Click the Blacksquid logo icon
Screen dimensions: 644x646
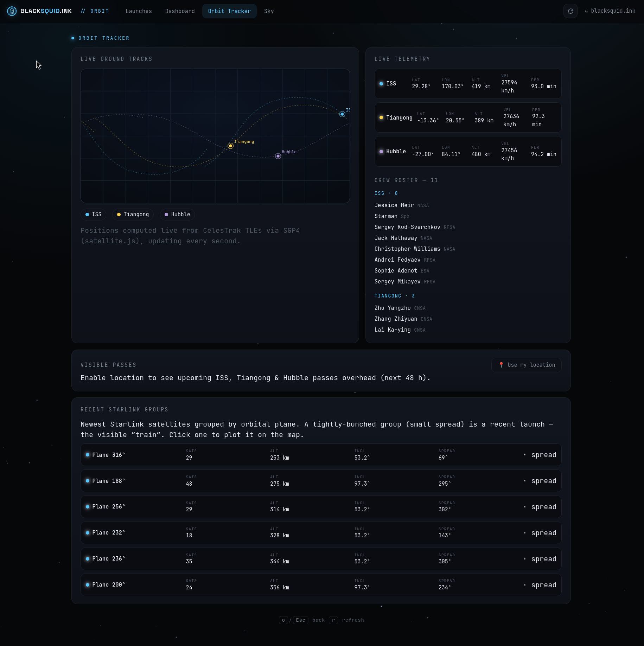(12, 11)
